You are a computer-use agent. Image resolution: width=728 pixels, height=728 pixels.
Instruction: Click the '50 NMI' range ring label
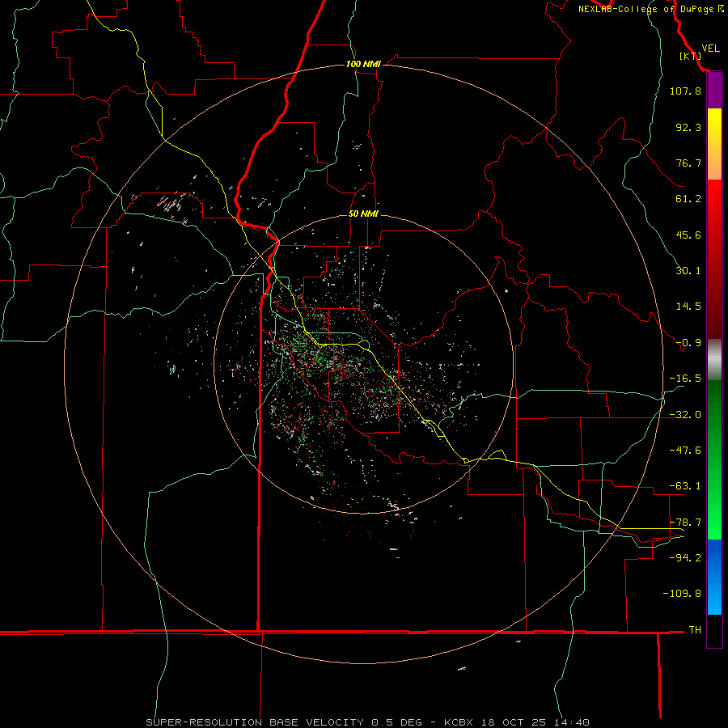point(363,214)
